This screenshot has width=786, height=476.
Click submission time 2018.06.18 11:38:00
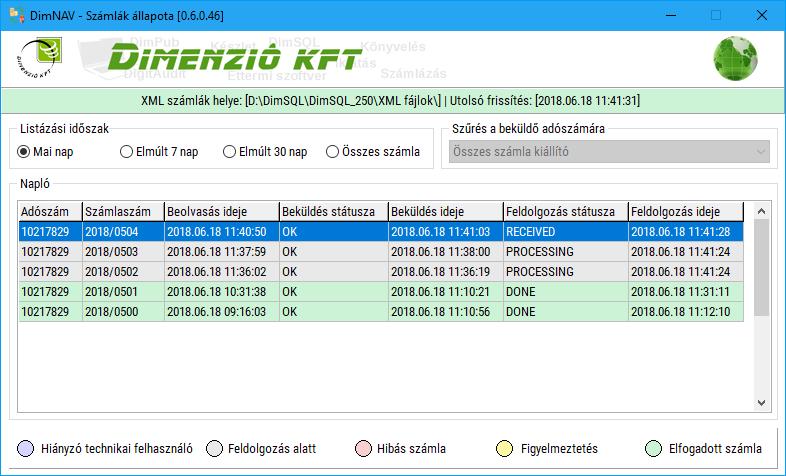[x=446, y=252]
